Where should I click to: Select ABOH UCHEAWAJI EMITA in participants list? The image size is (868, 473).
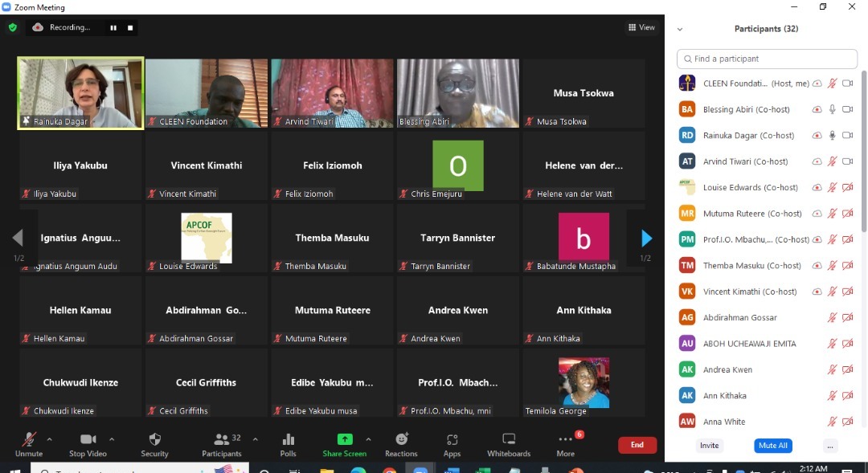click(767, 344)
